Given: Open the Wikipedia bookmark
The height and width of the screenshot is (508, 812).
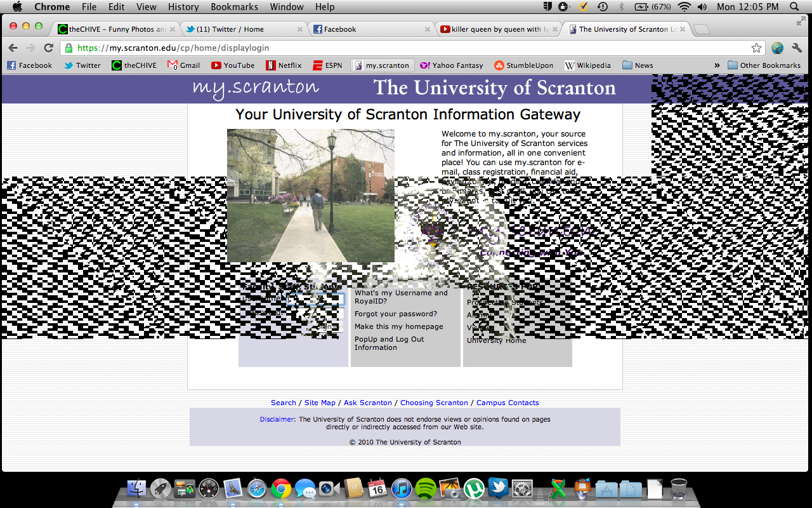Looking at the screenshot, I should pyautogui.click(x=587, y=65).
